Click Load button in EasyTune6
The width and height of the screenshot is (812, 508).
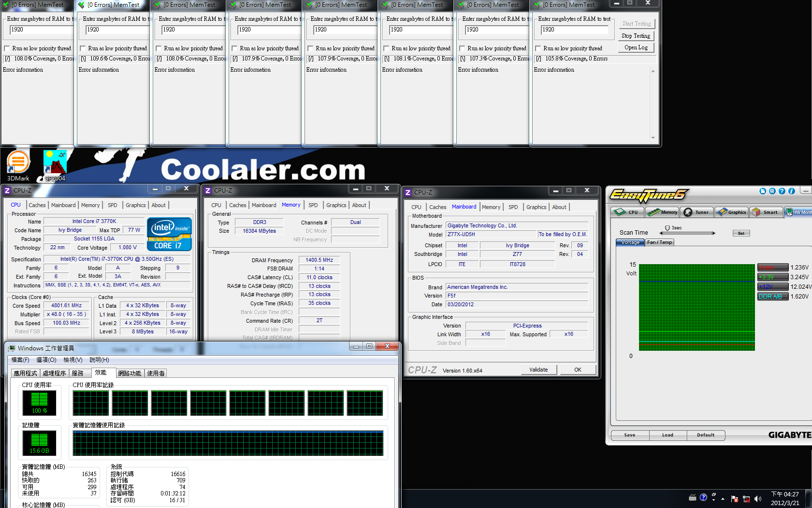[667, 435]
